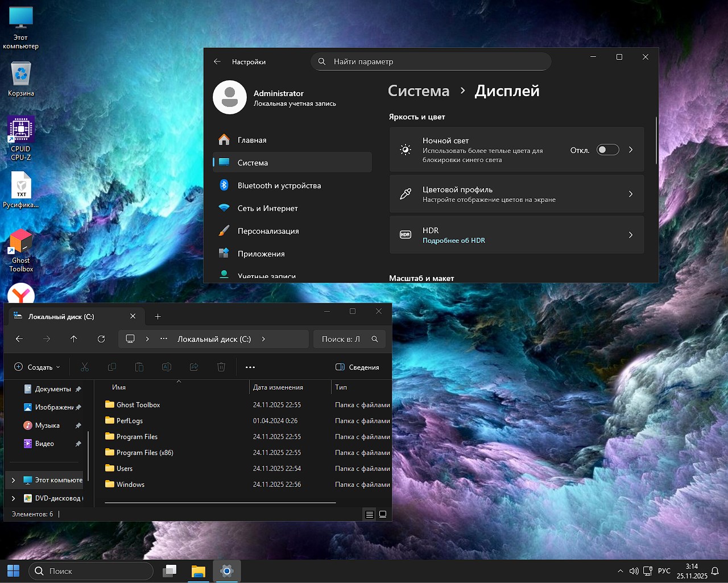Viewport: 728px width, 583px height.
Task: Switch to details list view in Explorer
Action: pyautogui.click(x=369, y=514)
